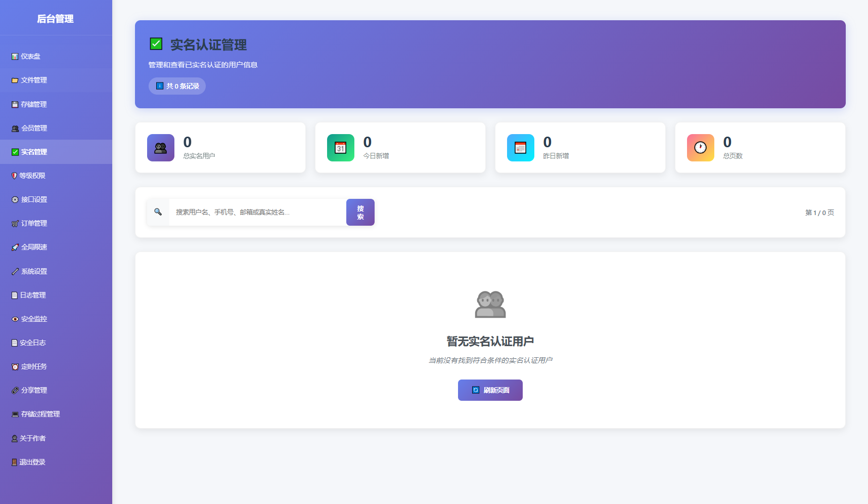This screenshot has width=868, height=504.
Task: Click the user search input field
Action: [x=253, y=212]
